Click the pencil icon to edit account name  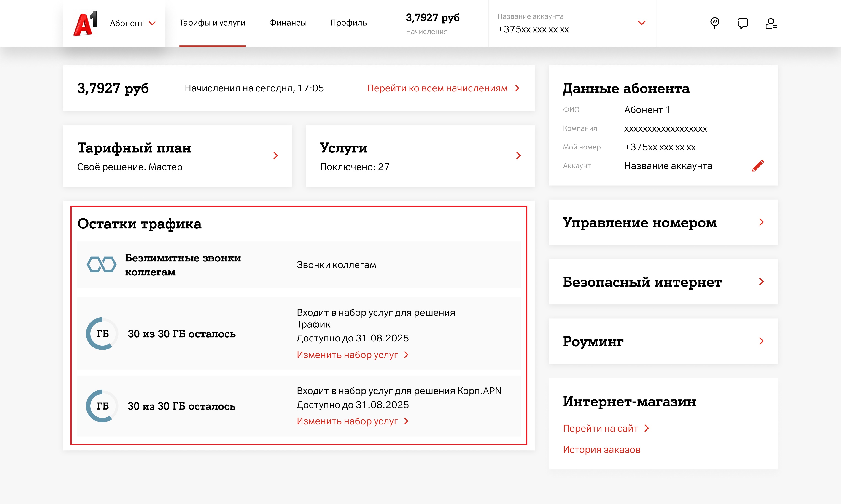point(758,166)
